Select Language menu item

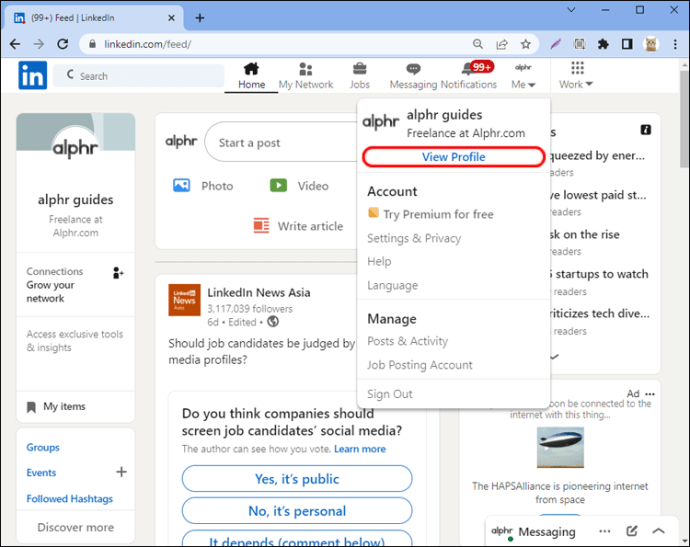point(393,285)
